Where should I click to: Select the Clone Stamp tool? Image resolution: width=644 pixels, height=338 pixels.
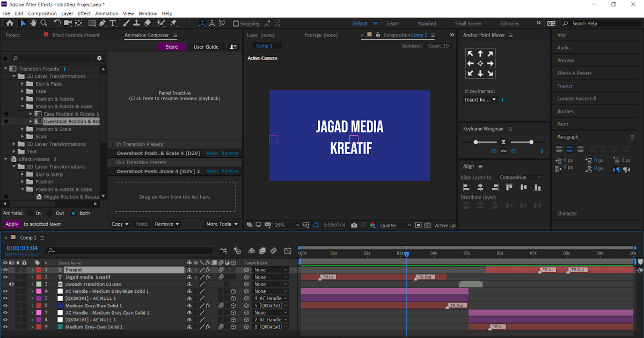coord(137,23)
